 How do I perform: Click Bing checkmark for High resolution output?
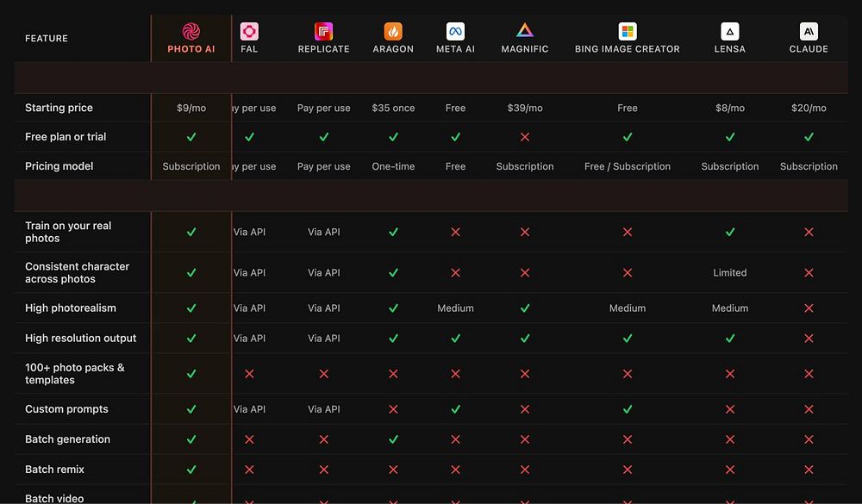click(x=628, y=339)
